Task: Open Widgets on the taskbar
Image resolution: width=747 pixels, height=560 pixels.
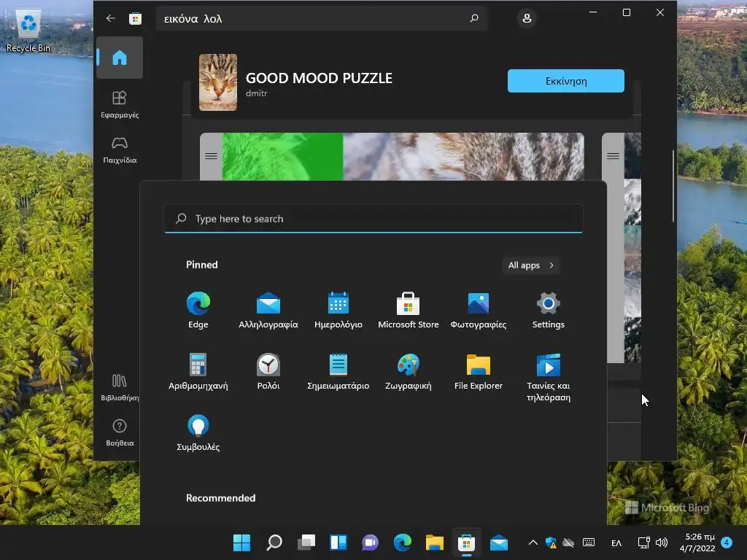Action: (x=338, y=542)
